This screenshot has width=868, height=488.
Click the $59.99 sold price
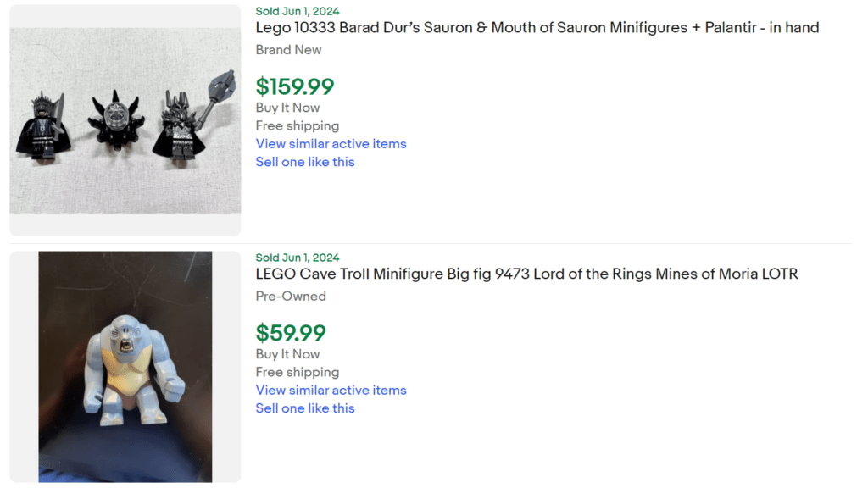pos(291,333)
